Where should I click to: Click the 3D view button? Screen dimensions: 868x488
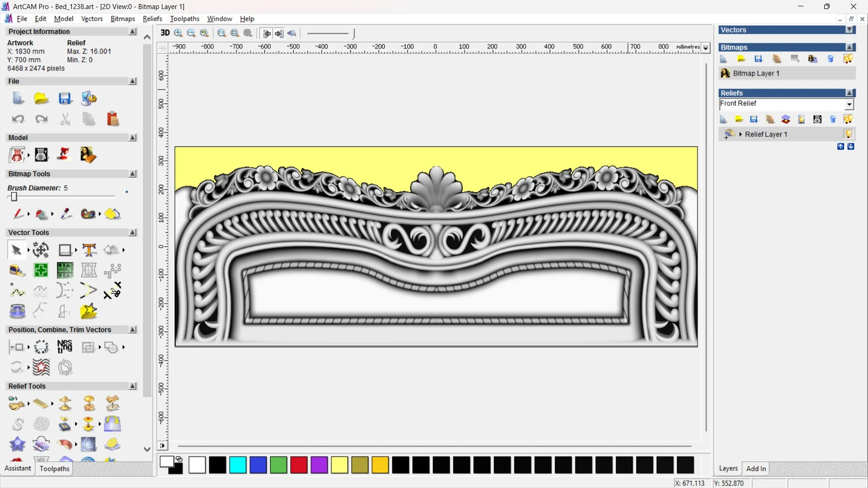point(165,33)
